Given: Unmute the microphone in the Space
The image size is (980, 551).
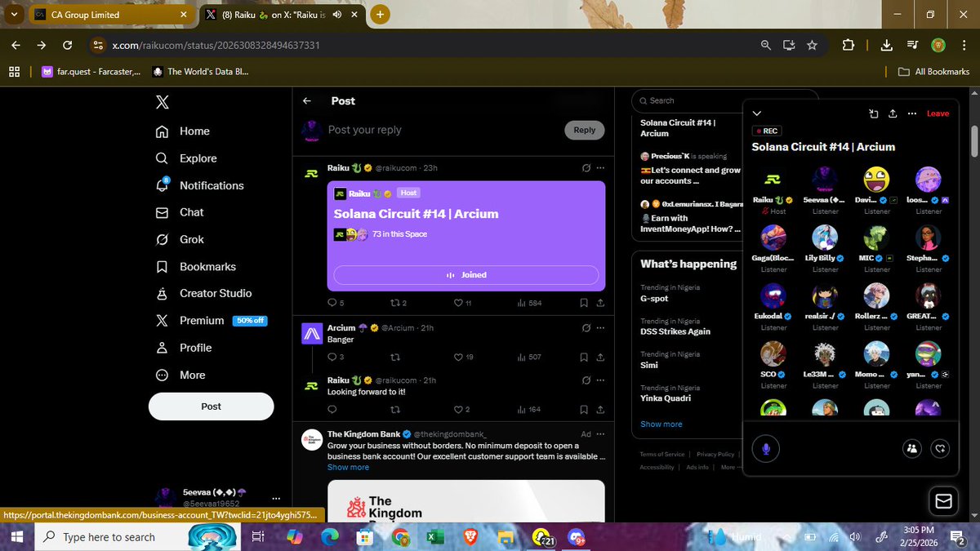Looking at the screenshot, I should (x=765, y=447).
